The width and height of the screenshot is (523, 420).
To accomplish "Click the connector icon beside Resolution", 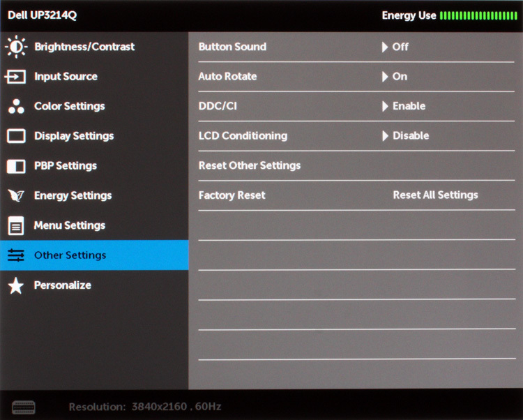I will click(23, 407).
